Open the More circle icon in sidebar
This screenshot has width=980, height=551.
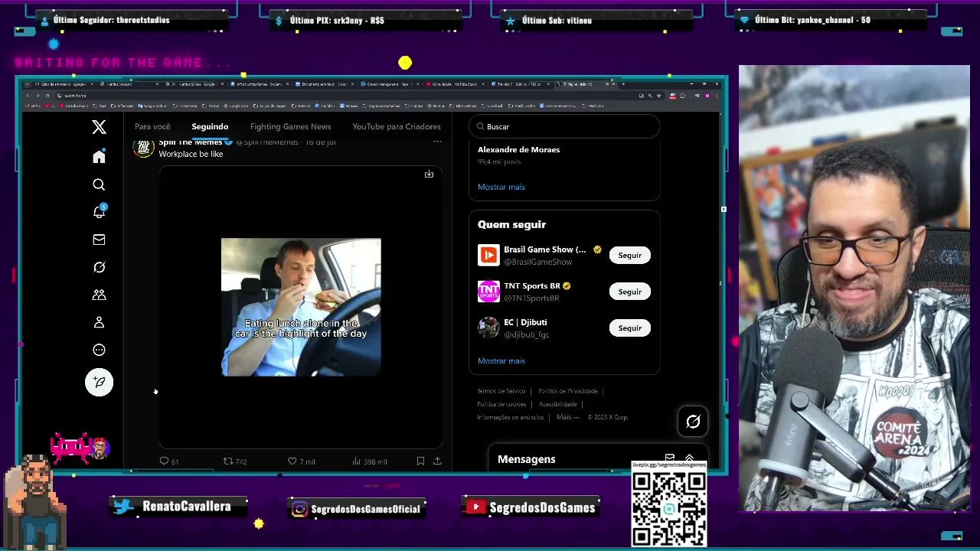pos(99,350)
